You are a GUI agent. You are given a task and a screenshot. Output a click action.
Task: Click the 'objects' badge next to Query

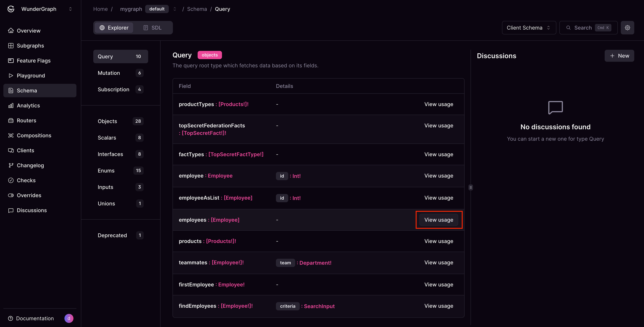(x=210, y=55)
